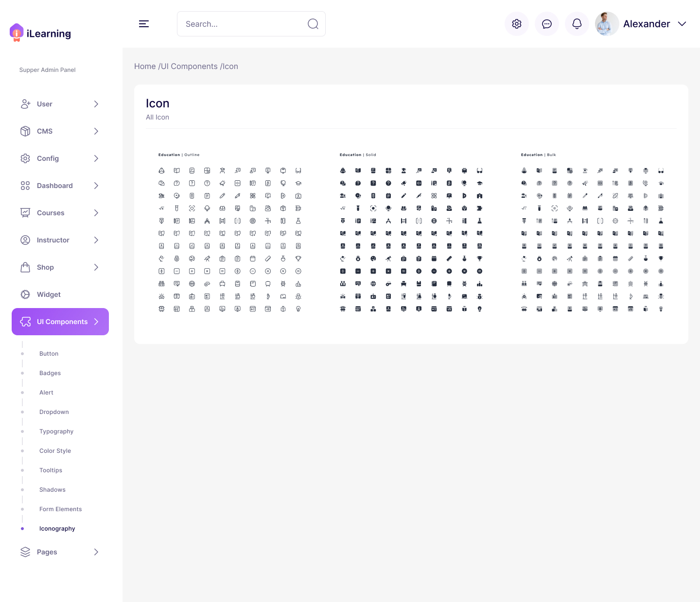The width and height of the screenshot is (700, 602).
Task: Open the Form Elements submenu item
Action: tap(60, 509)
